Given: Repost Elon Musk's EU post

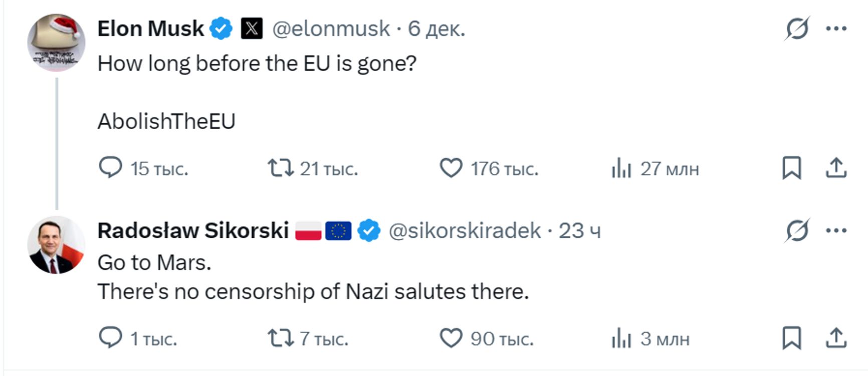Looking at the screenshot, I should (x=280, y=168).
